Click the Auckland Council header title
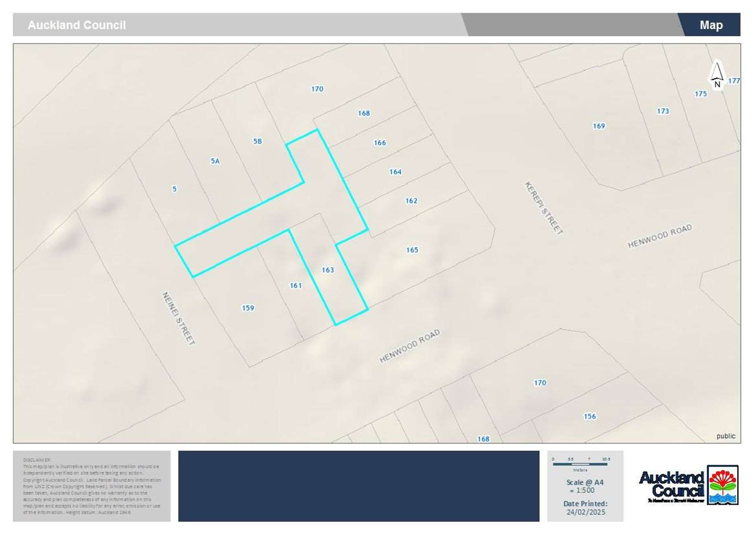Viewport: 756px width, 534px height. (77, 25)
